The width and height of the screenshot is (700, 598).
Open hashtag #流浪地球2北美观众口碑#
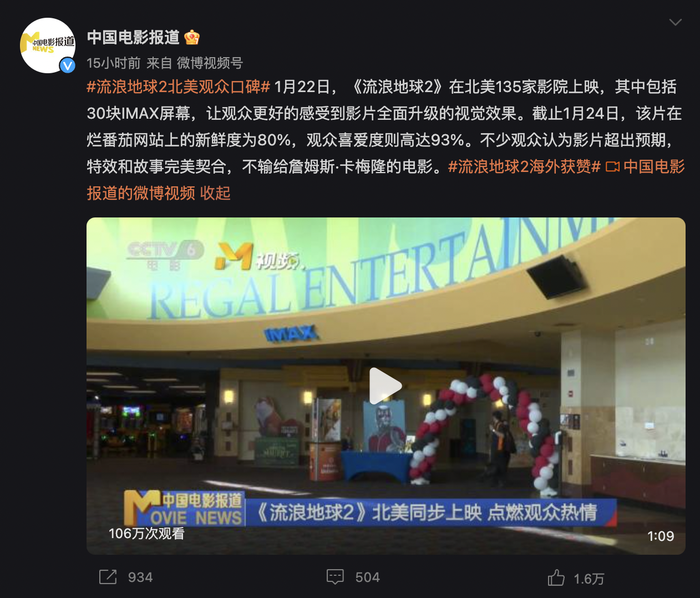178,87
